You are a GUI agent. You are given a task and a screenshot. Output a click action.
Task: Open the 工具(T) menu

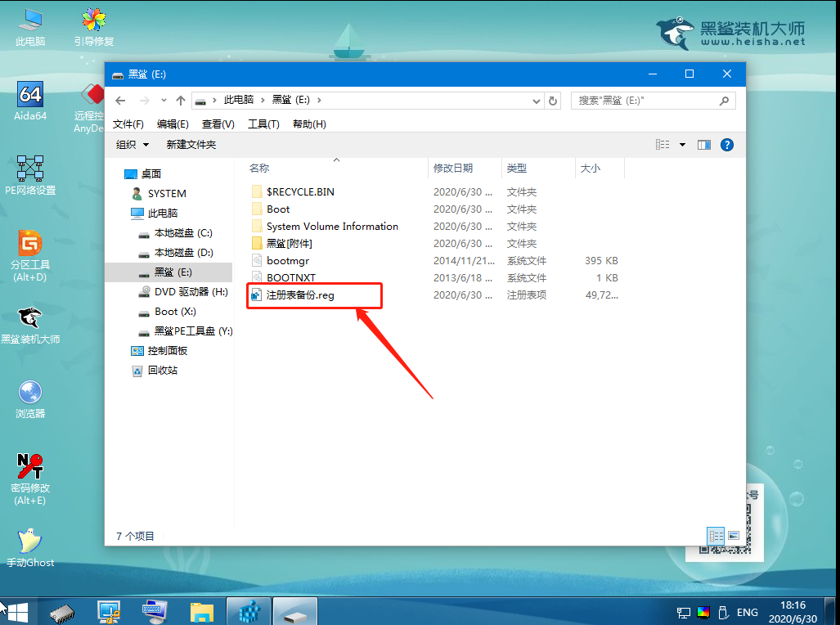tap(263, 124)
